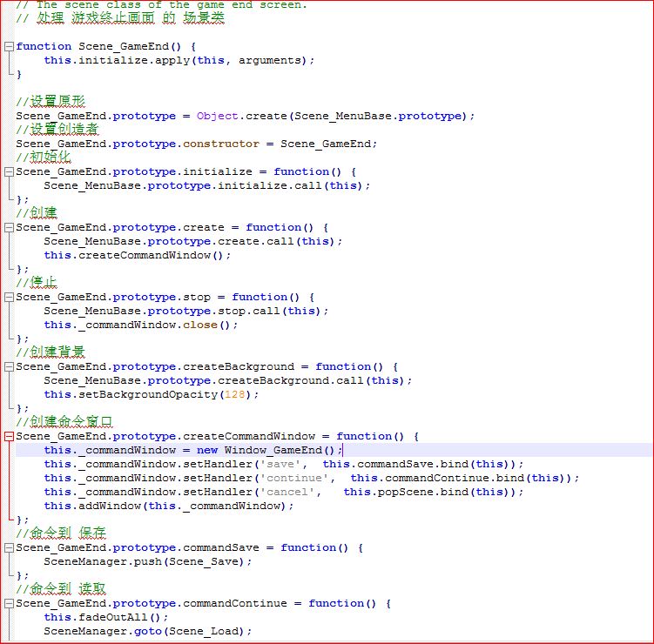Click the comment '//创建命令窗口'
The image size is (654, 644).
(64, 421)
